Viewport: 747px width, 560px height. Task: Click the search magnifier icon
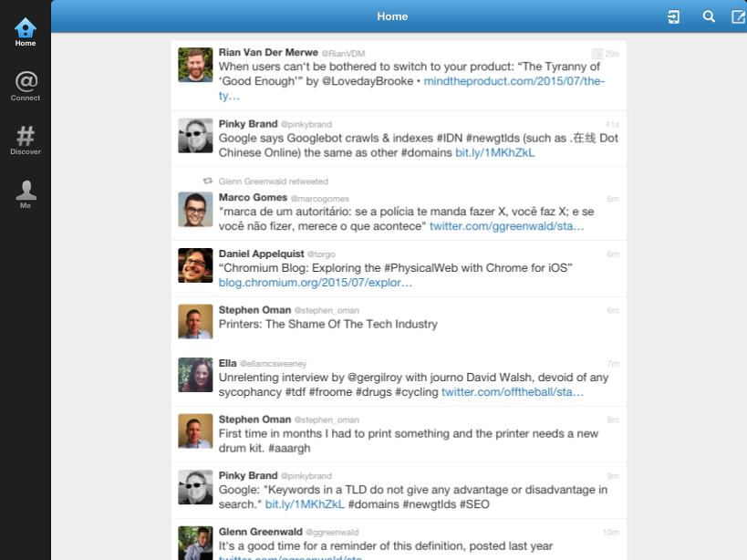pos(709,16)
